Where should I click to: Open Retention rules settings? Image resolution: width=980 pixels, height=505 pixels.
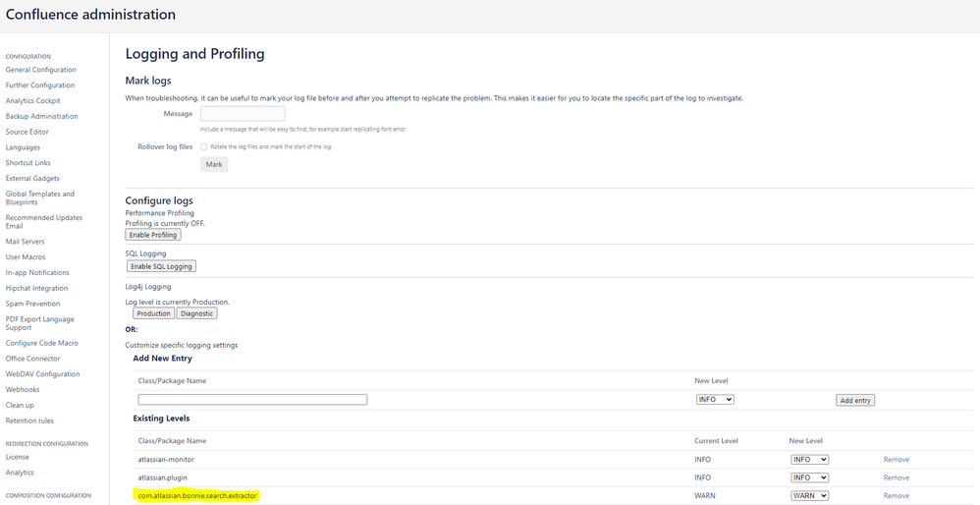[29, 421]
